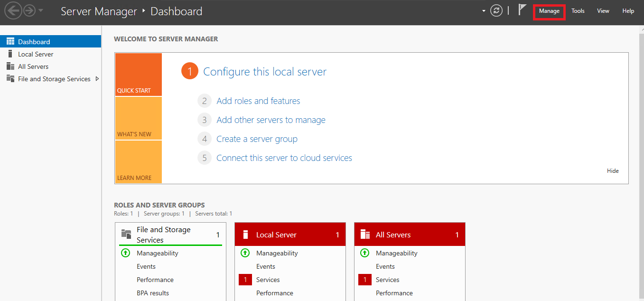Viewport: 644px width, 301px height.
Task: Click Add roles and features
Action: click(x=258, y=101)
